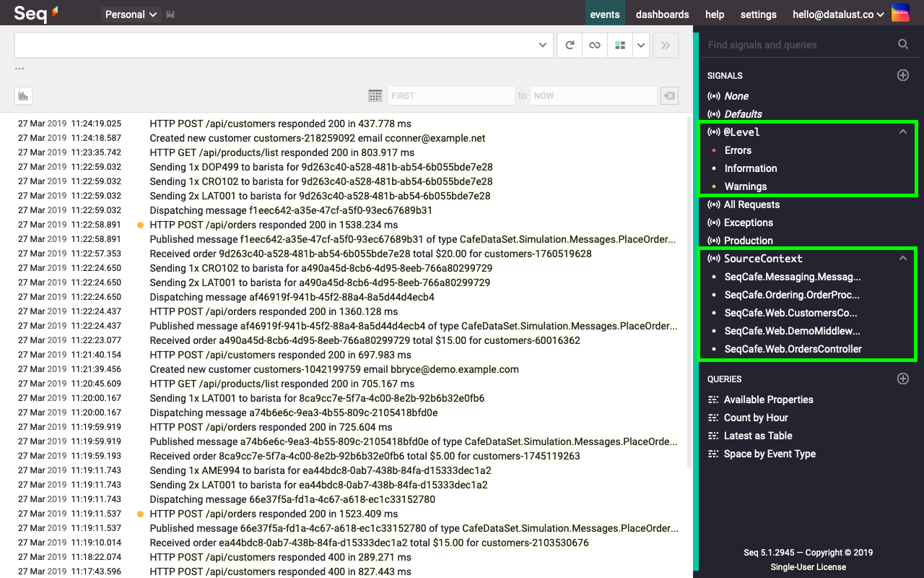Viewport: 924px width, 578px height.
Task: Click the Count by Hour query icon
Action: pyautogui.click(x=713, y=418)
